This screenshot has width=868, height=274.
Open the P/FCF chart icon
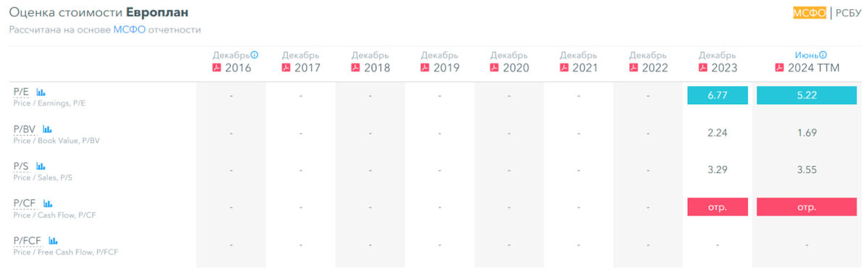click(x=53, y=241)
